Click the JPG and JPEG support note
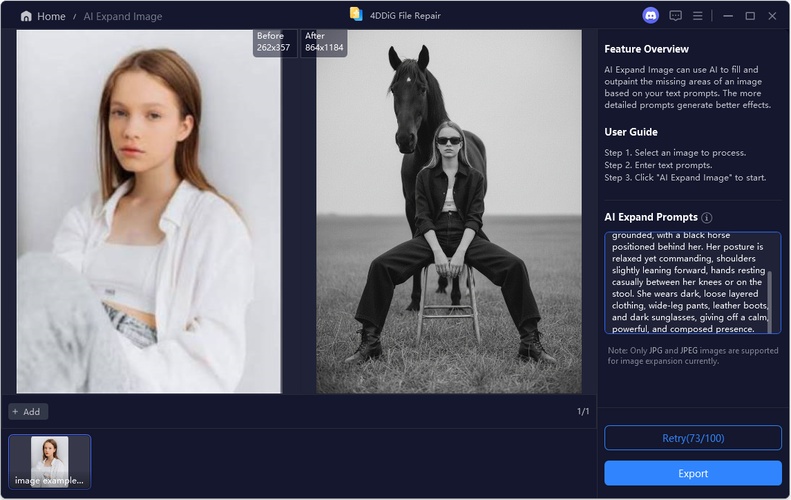 (693, 356)
